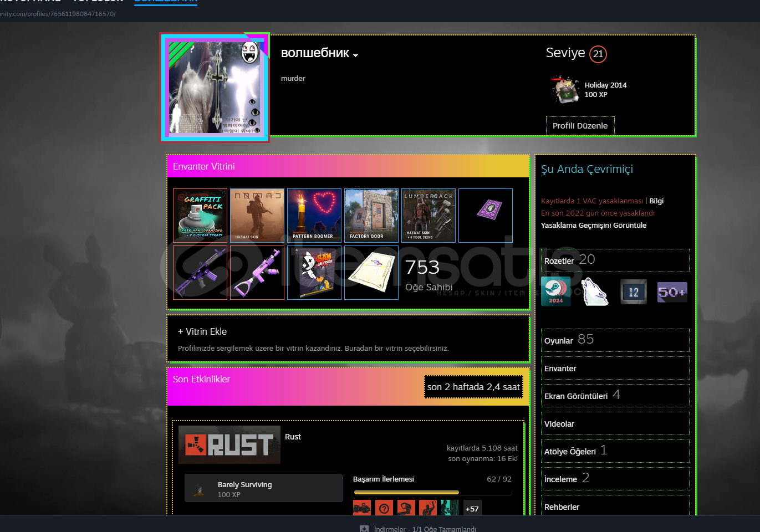Click the Holiday 2014 badge icon
This screenshot has height=532, width=760.
(565, 90)
